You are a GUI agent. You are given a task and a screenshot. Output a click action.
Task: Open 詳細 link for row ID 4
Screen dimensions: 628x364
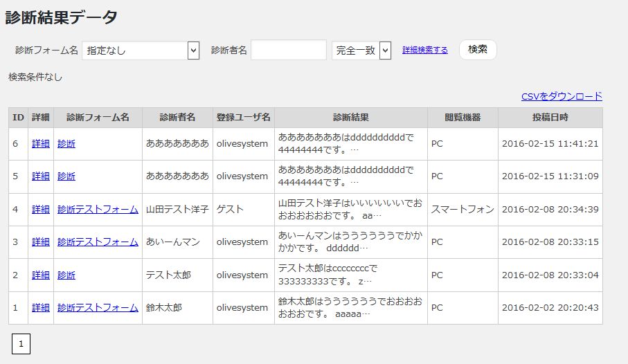(41, 209)
